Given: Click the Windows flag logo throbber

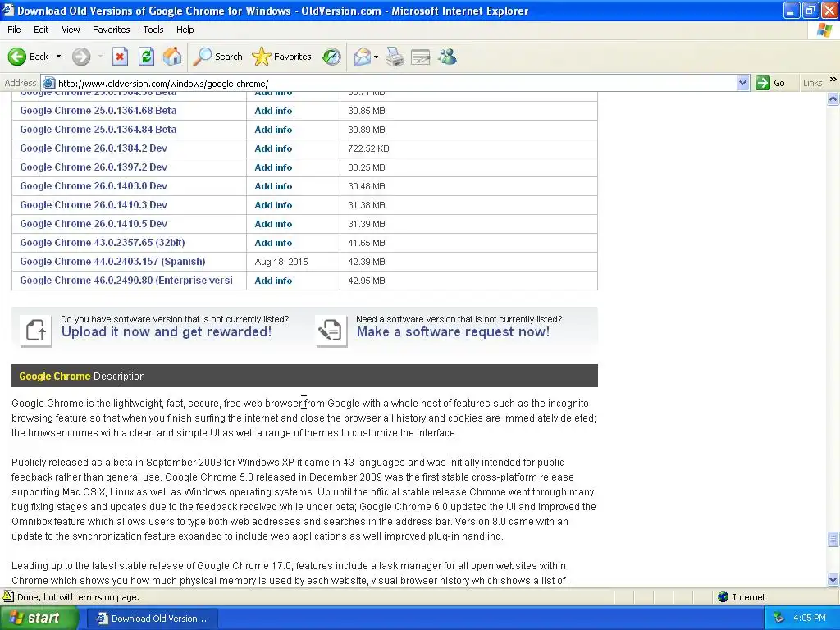Looking at the screenshot, I should (x=824, y=30).
